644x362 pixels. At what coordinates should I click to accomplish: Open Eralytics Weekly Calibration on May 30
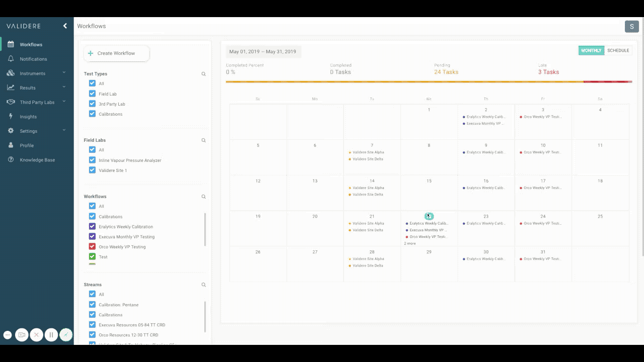click(x=484, y=259)
